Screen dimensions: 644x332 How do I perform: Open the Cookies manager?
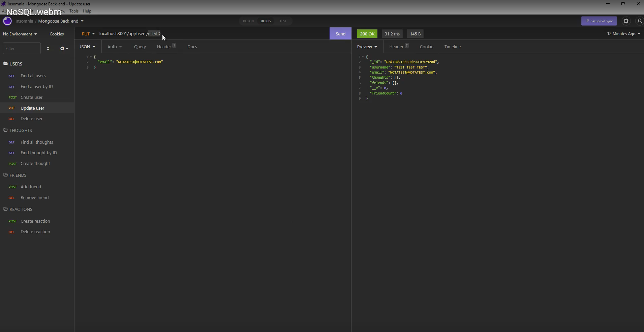click(57, 34)
